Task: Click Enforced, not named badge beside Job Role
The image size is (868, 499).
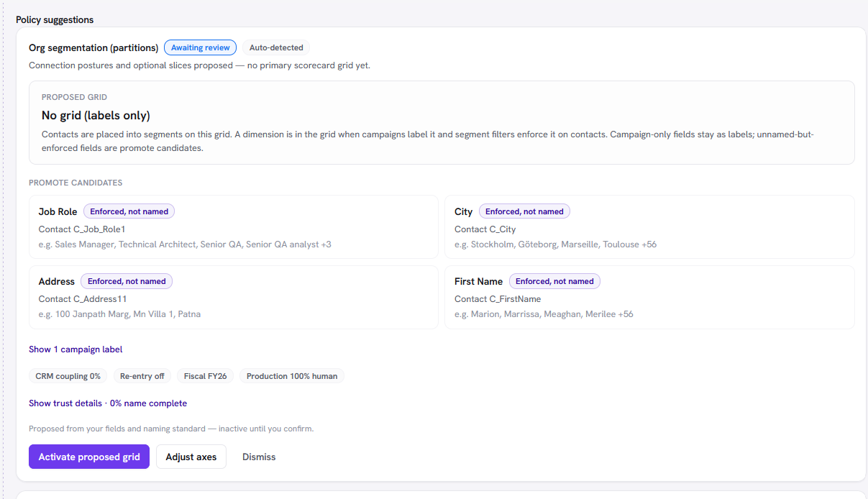Action: click(129, 211)
